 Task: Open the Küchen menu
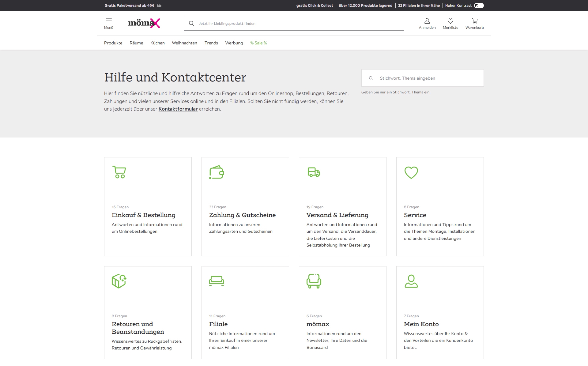pyautogui.click(x=157, y=43)
